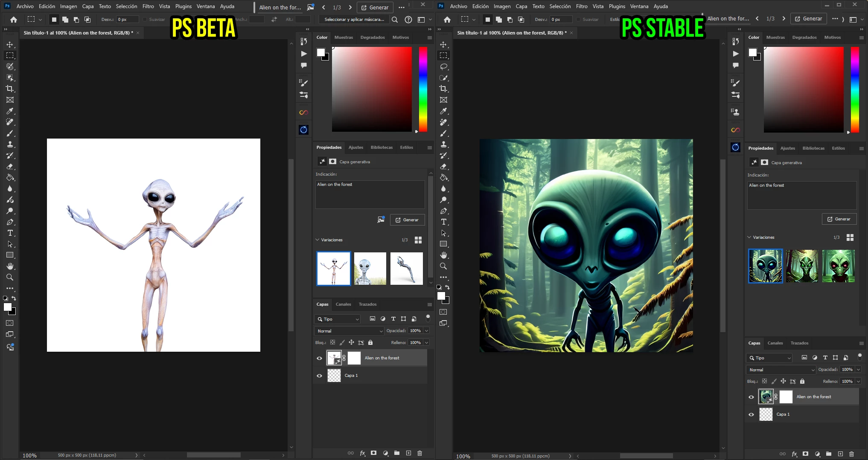The height and width of the screenshot is (460, 868).
Task: Select the Rectangle shape tool in PS Stable
Action: tap(443, 244)
